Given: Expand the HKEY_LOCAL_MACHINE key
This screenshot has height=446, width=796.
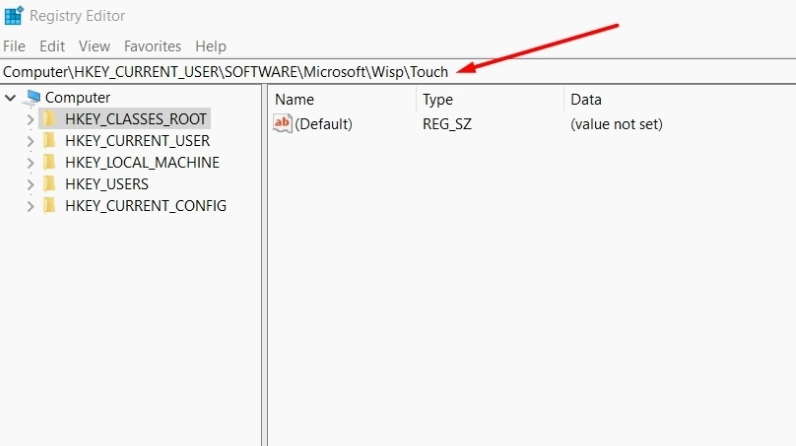Looking at the screenshot, I should pyautogui.click(x=31, y=163).
